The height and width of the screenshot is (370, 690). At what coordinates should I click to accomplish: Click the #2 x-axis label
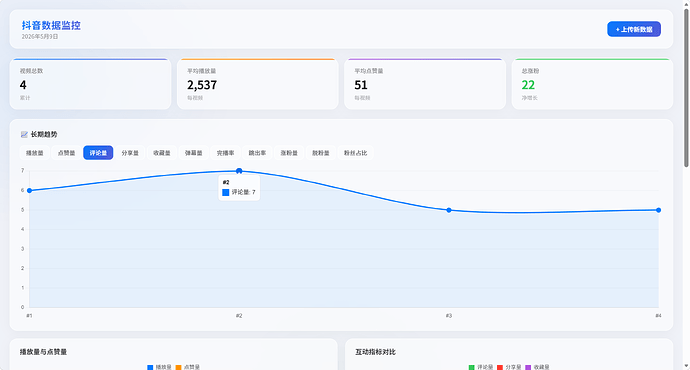click(239, 315)
